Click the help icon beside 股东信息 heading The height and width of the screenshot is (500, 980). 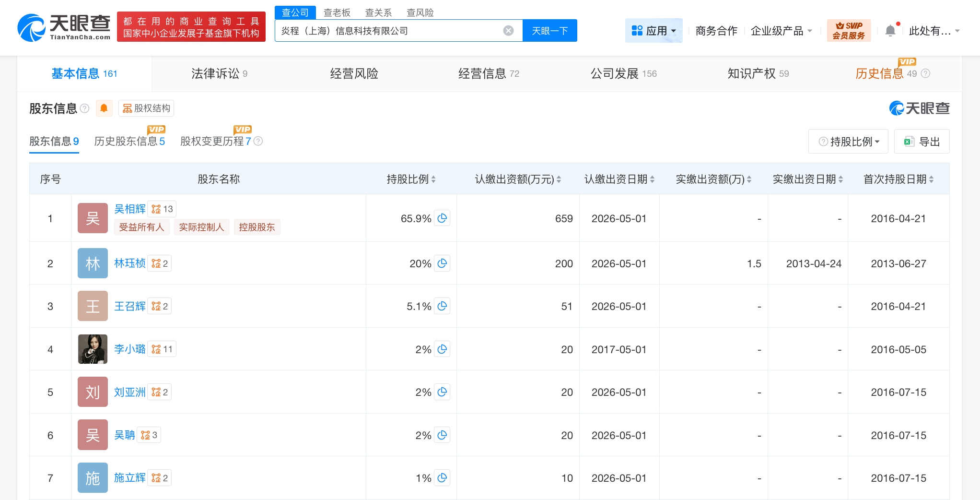point(85,108)
